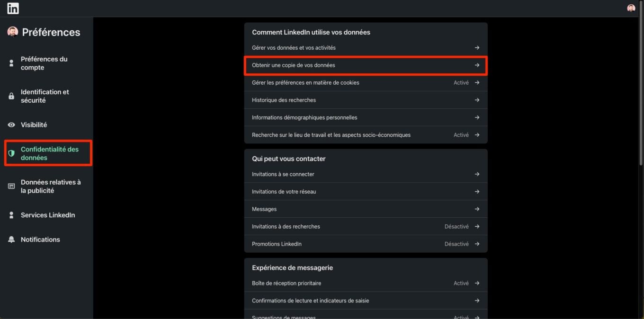Open Invitations à se connecter

tap(366, 174)
